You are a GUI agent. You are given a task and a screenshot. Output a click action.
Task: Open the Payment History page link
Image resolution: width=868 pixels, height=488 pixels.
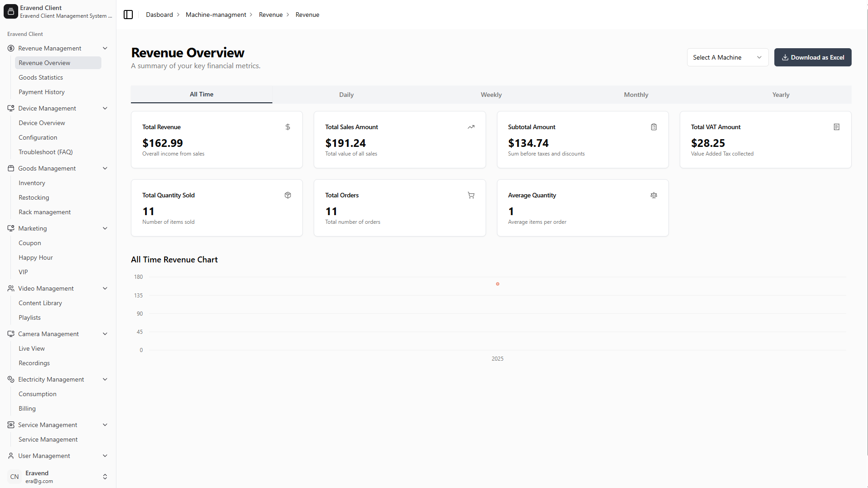point(41,92)
